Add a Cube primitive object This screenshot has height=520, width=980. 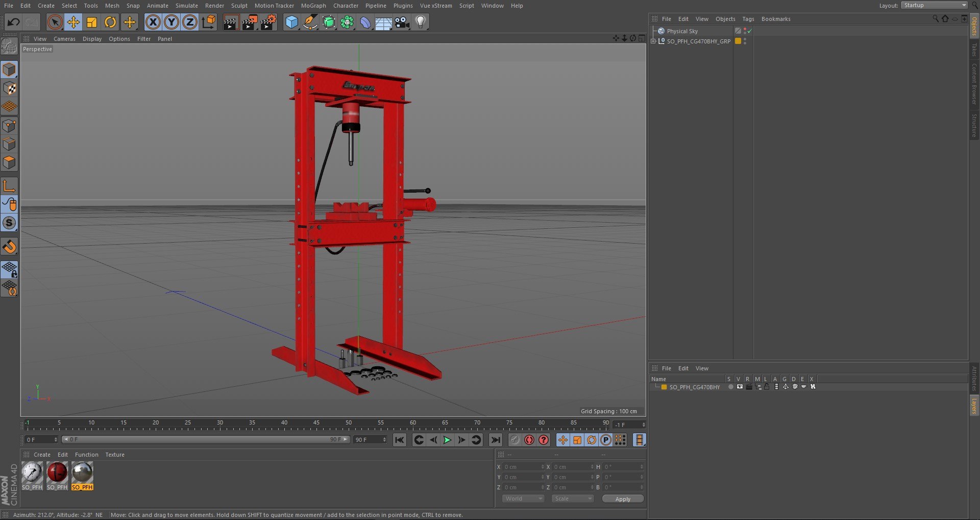tap(291, 22)
